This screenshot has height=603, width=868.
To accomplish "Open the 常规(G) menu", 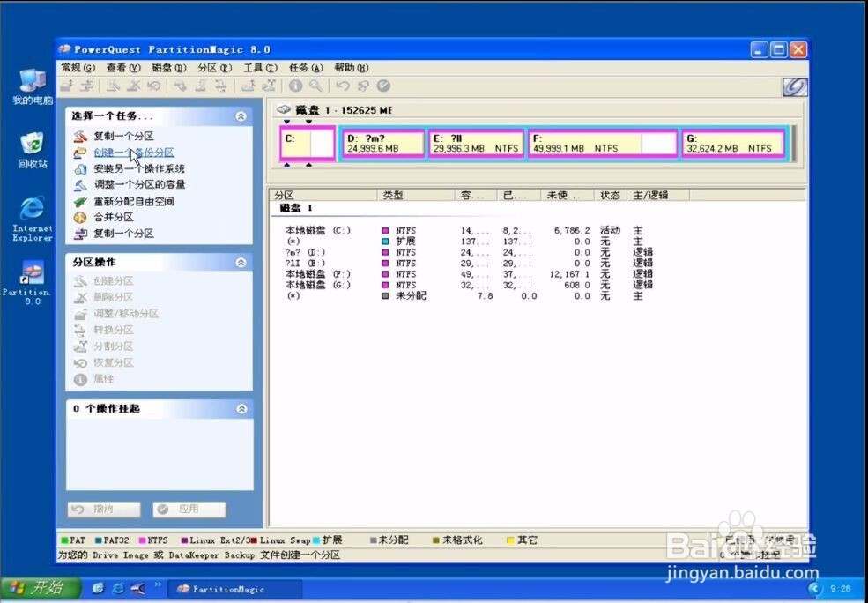I will [x=78, y=68].
